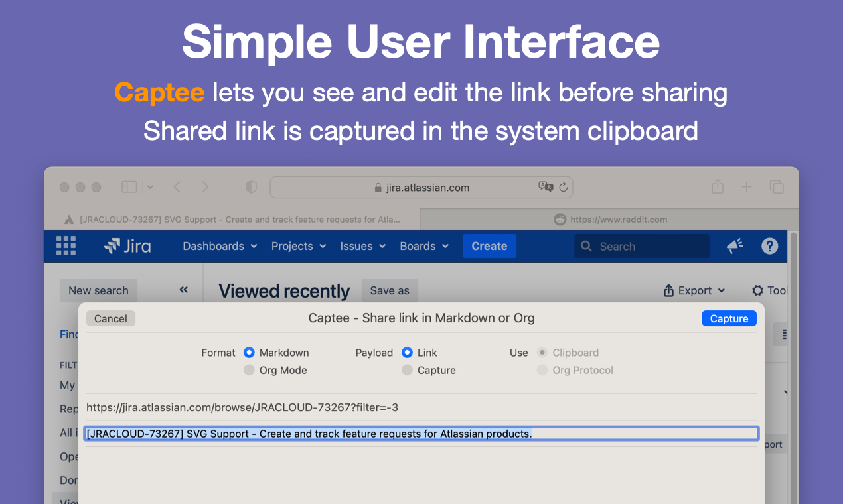Expand the Issues dropdown
The width and height of the screenshot is (843, 504).
click(x=363, y=246)
